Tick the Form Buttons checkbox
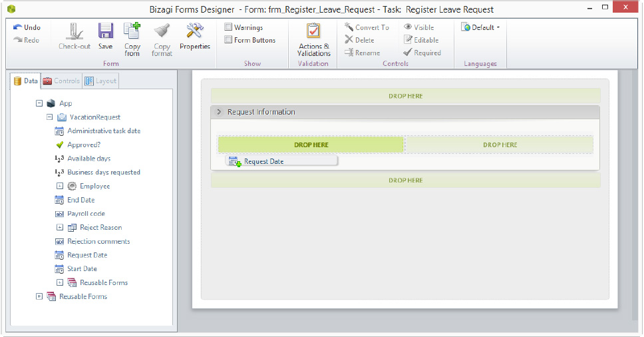The width and height of the screenshot is (644, 337). pos(228,40)
